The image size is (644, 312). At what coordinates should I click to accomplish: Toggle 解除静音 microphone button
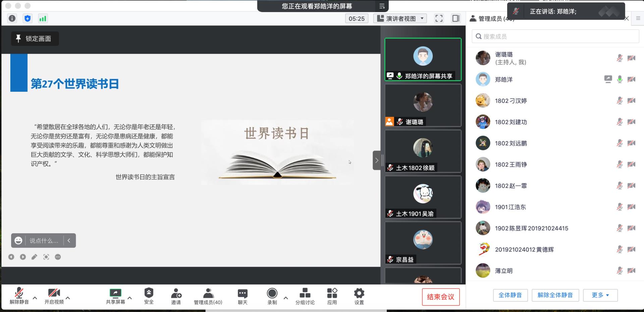19,297
